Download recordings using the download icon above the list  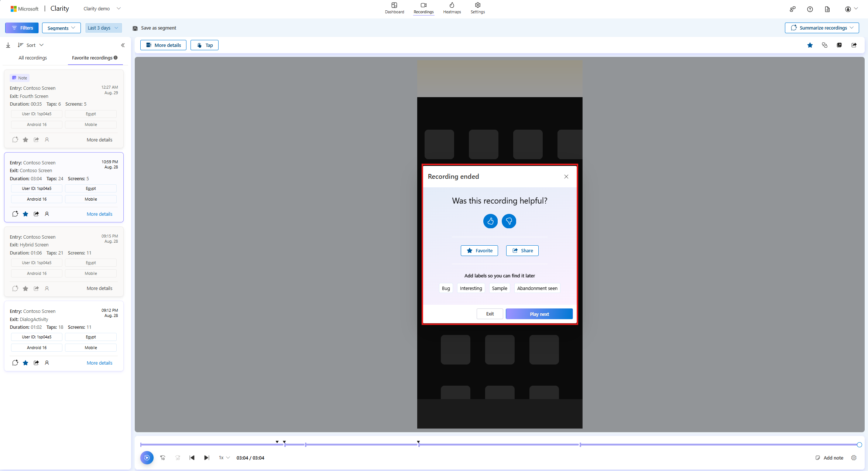[8, 45]
